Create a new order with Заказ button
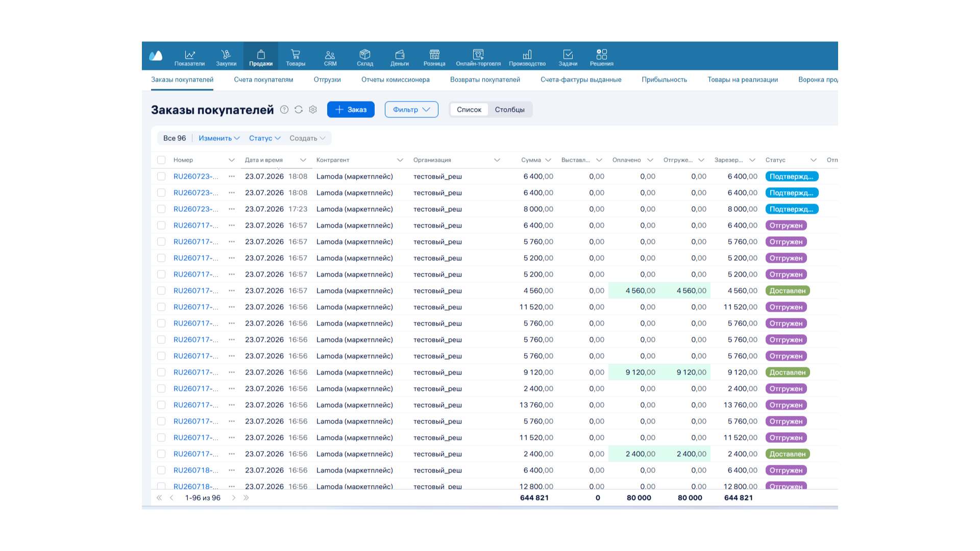This screenshot has width=980, height=551. click(x=351, y=110)
